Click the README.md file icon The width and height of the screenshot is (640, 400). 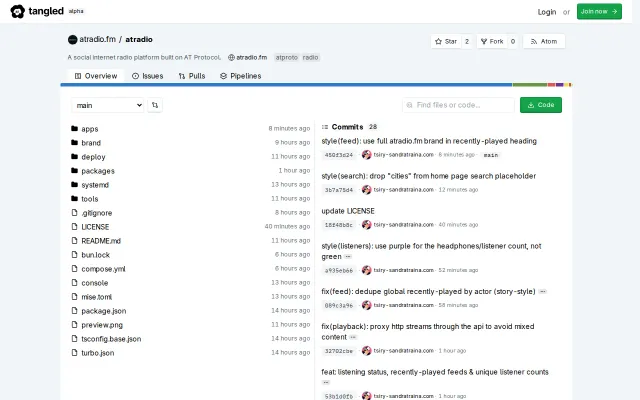tap(74, 240)
